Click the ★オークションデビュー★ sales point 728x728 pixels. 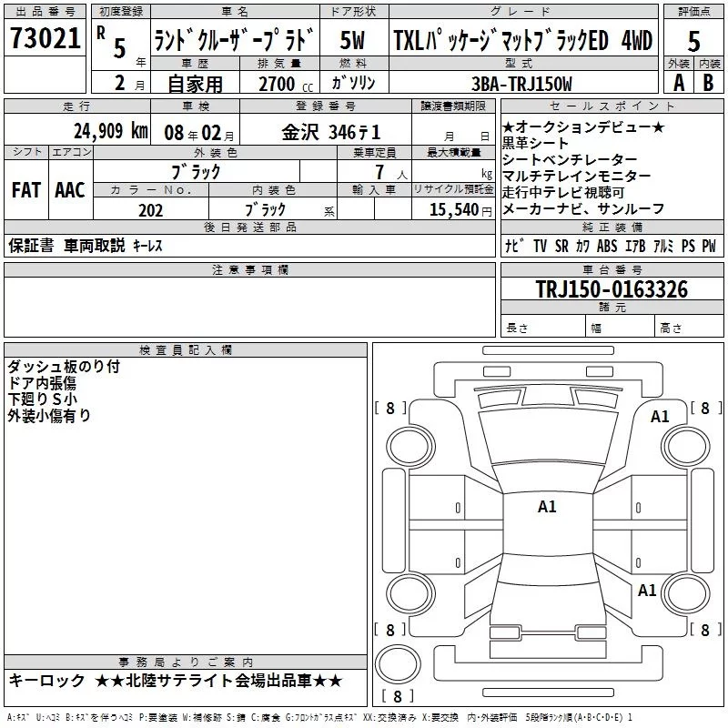click(583, 126)
